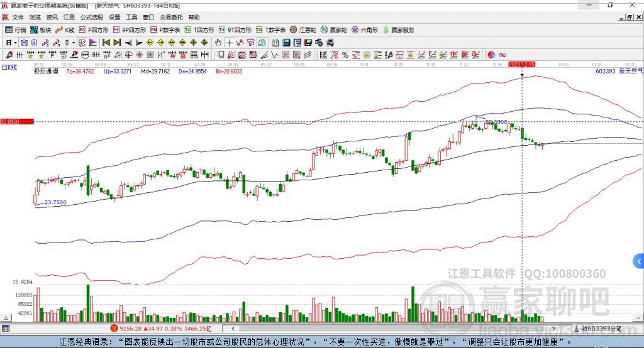This screenshot has width=644, height=348.
Task: Open the calculator icon in toolbar
Action: coord(286,43)
